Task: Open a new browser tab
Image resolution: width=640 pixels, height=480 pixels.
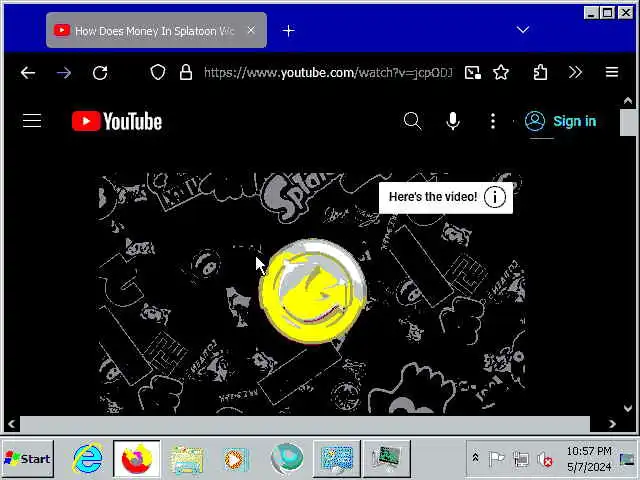Action: [x=288, y=31]
